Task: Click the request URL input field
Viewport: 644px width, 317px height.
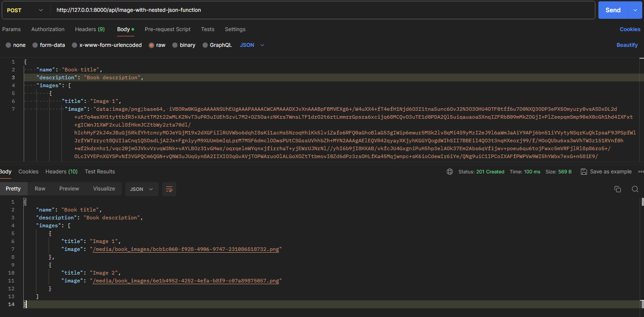Action: tap(323, 10)
